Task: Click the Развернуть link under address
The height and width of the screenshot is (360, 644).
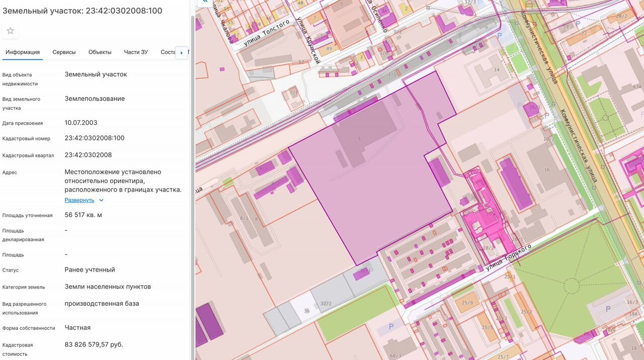Action: pyautogui.click(x=79, y=200)
